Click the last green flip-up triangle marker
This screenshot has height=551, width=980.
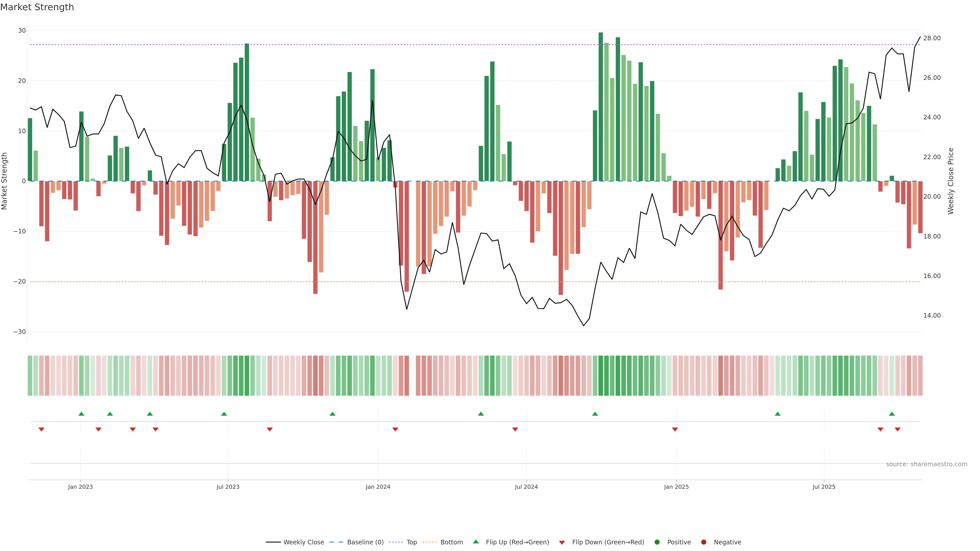pyautogui.click(x=892, y=414)
